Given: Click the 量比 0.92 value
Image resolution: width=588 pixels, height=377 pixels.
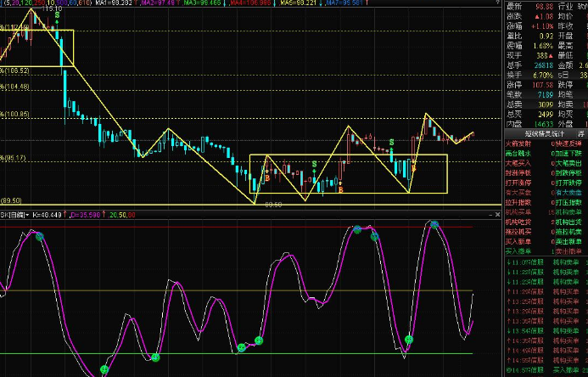Looking at the screenshot, I should [546, 36].
